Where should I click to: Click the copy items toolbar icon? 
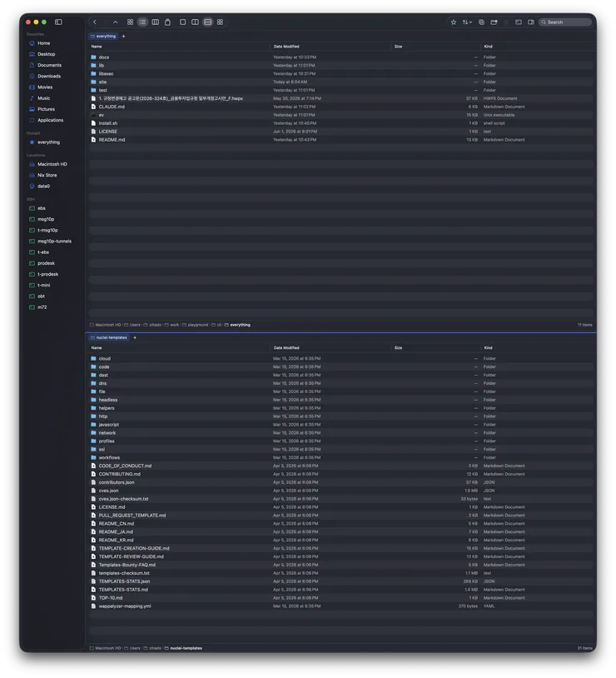coord(481,22)
